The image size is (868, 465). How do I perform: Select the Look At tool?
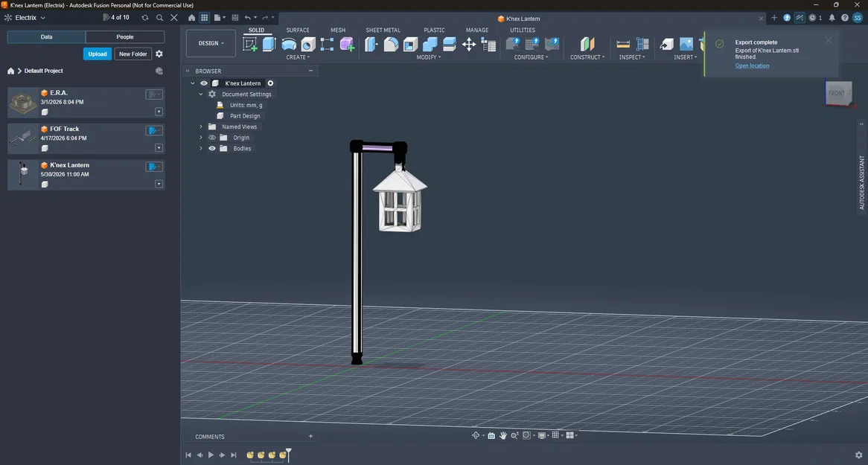[491, 435]
